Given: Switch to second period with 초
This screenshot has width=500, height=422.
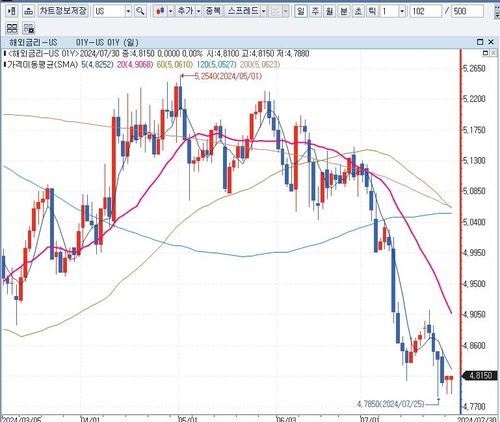Looking at the screenshot, I should (x=358, y=11).
